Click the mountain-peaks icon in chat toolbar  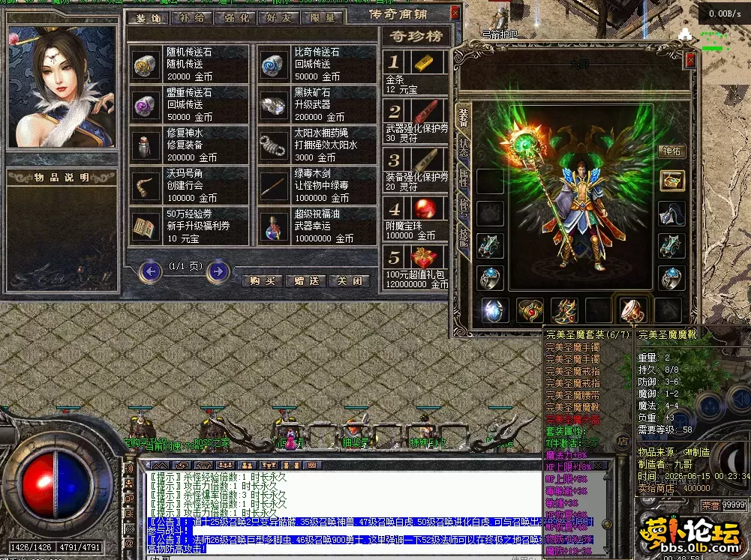(160, 466)
